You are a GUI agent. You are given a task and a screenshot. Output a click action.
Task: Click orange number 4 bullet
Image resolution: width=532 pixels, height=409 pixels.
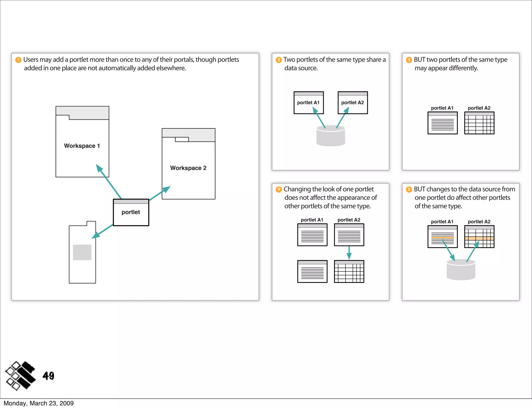tap(279, 189)
